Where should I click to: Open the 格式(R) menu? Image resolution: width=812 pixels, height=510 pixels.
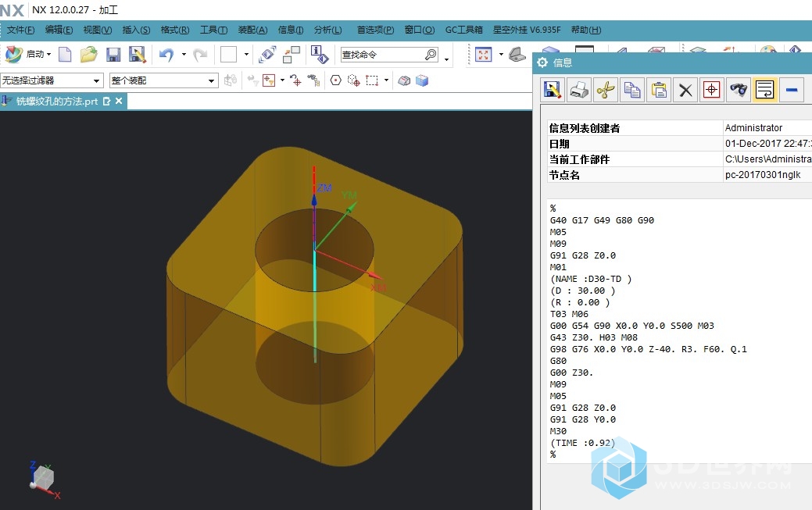tap(175, 30)
